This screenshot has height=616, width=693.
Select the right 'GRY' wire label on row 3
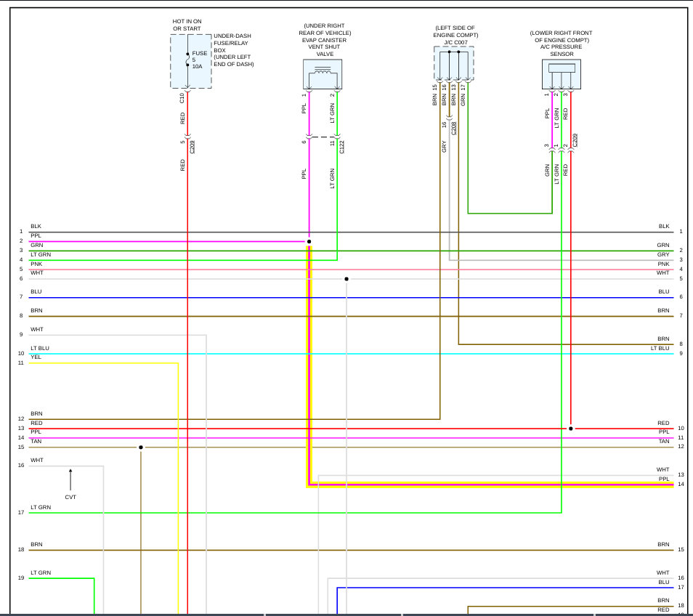[663, 254]
